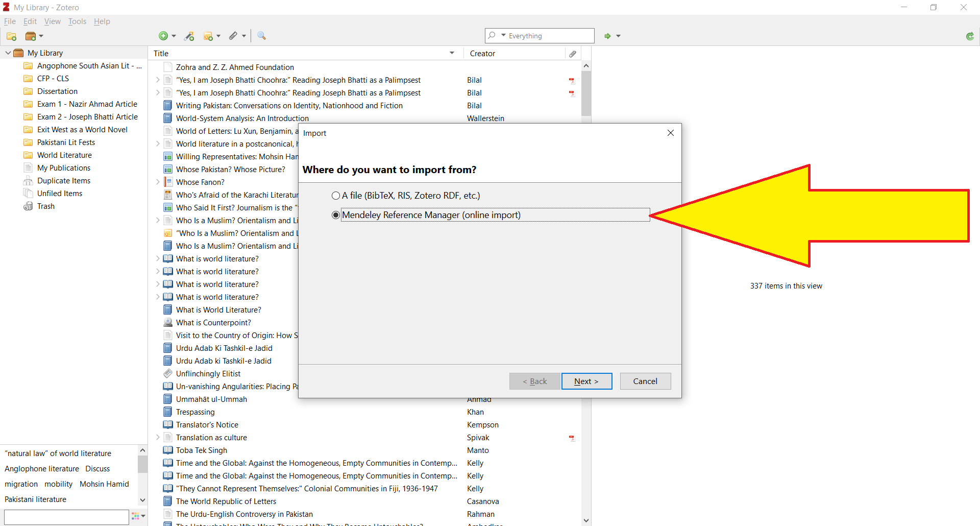Open Advanced Search with the magnifier icon
Screen dimensions: 980x526
(x=262, y=36)
